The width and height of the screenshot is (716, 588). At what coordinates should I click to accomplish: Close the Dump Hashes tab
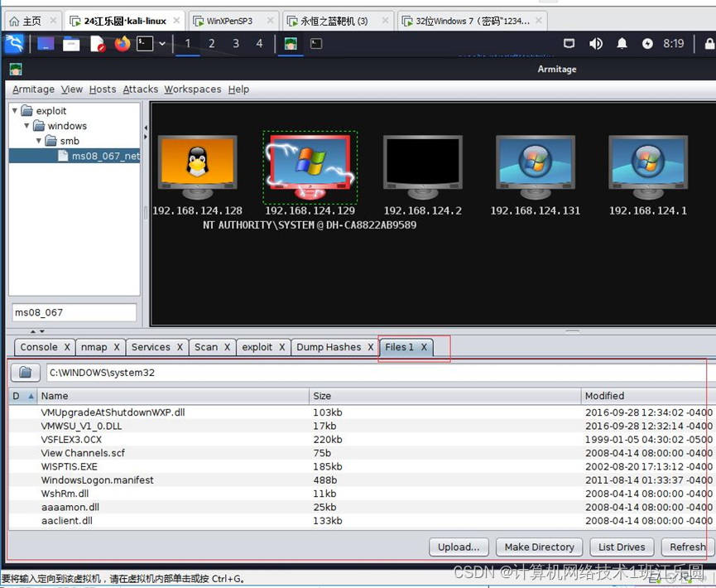pyautogui.click(x=371, y=347)
